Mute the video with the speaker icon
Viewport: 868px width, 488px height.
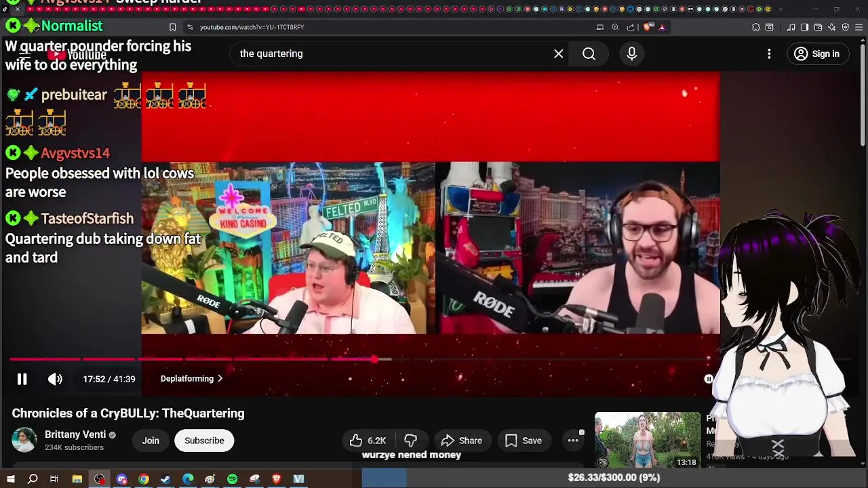pyautogui.click(x=55, y=379)
